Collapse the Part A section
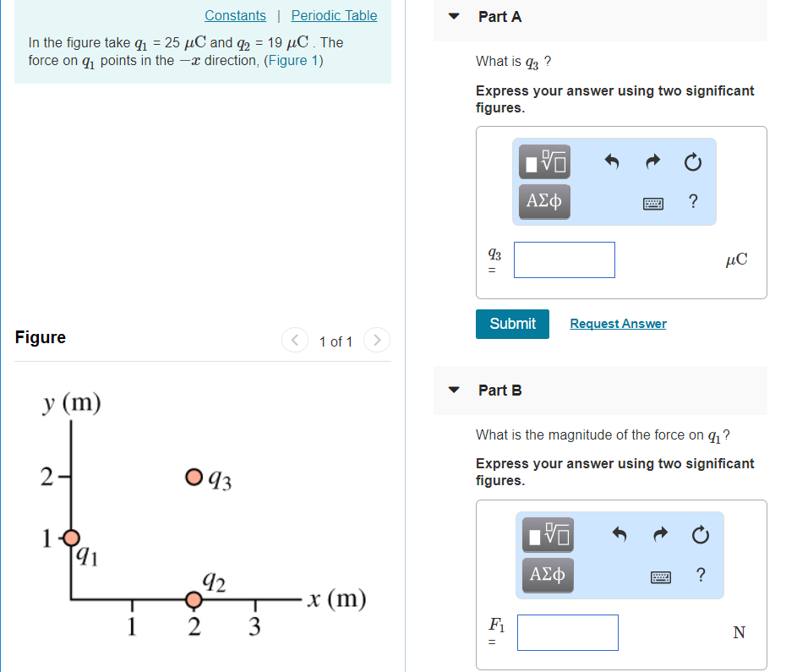Image resolution: width=786 pixels, height=672 pixels. (x=454, y=16)
